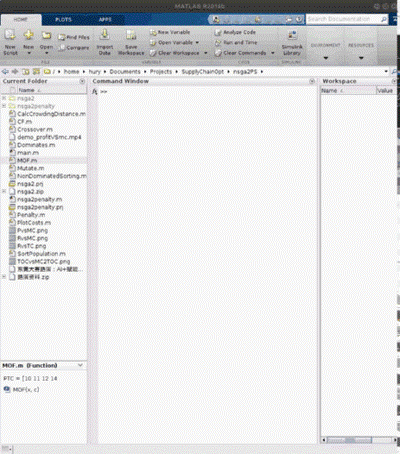Viewport: 400px width, 454px height.
Task: Select the RvsTC.png image file
Action: (x=32, y=246)
